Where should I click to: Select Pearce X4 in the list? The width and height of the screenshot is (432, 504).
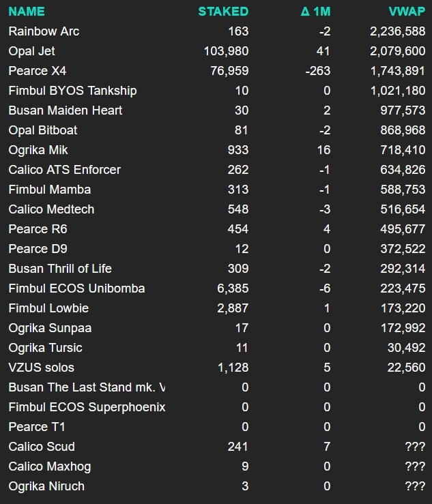point(38,71)
